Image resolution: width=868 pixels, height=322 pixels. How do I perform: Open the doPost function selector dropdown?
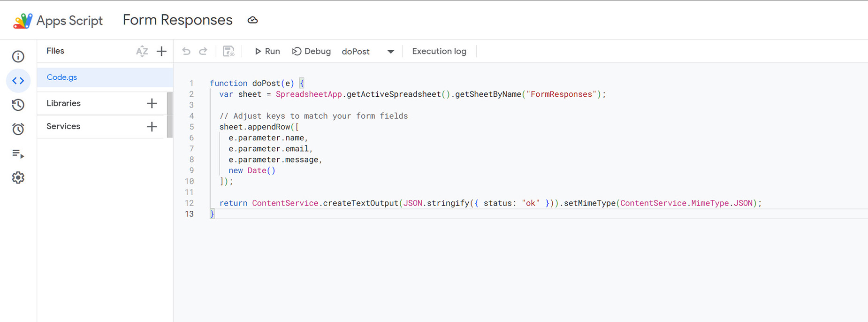[x=368, y=52]
